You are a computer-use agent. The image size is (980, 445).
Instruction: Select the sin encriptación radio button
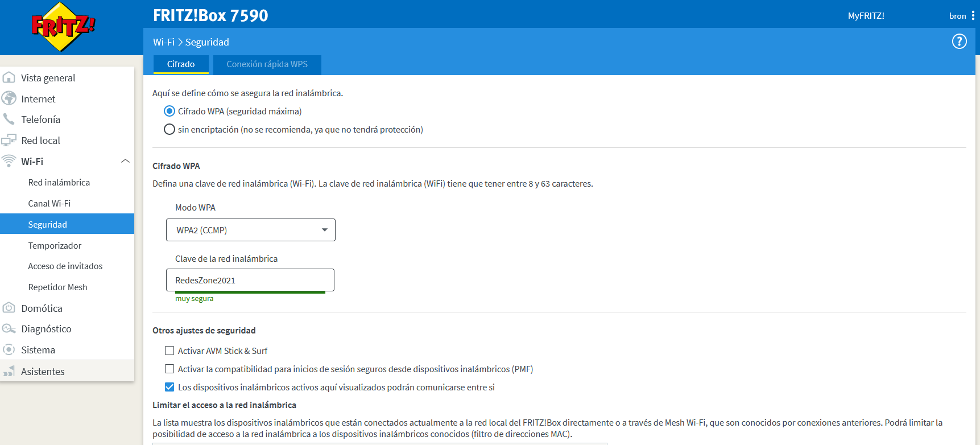pyautogui.click(x=169, y=129)
